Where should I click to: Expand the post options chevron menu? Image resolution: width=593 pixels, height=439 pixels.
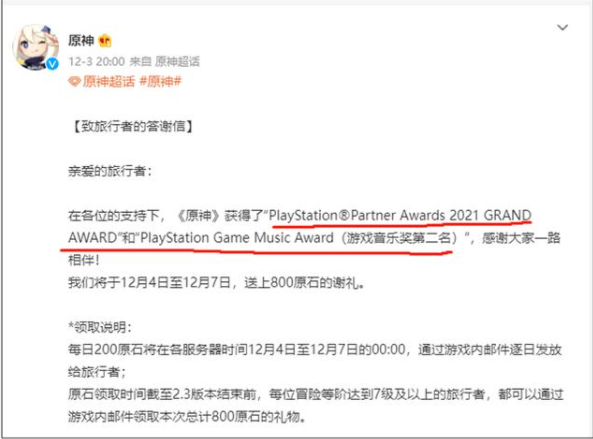tap(562, 28)
